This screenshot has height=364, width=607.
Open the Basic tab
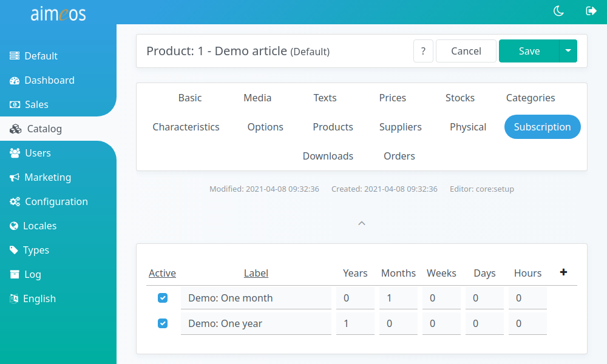189,98
